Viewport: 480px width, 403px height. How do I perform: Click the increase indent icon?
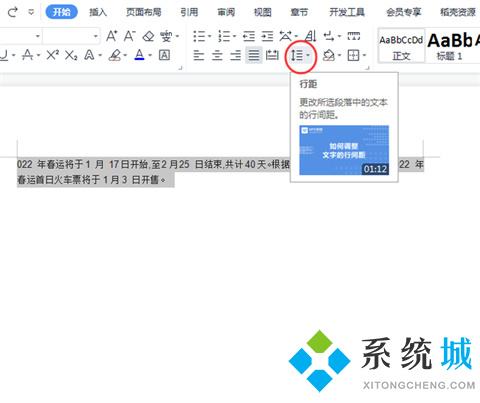click(x=267, y=36)
